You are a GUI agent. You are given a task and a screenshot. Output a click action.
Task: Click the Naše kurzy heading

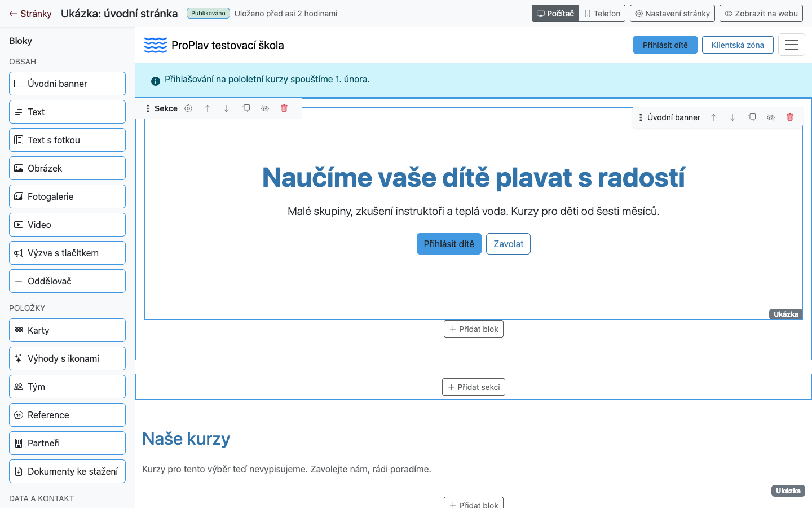186,439
